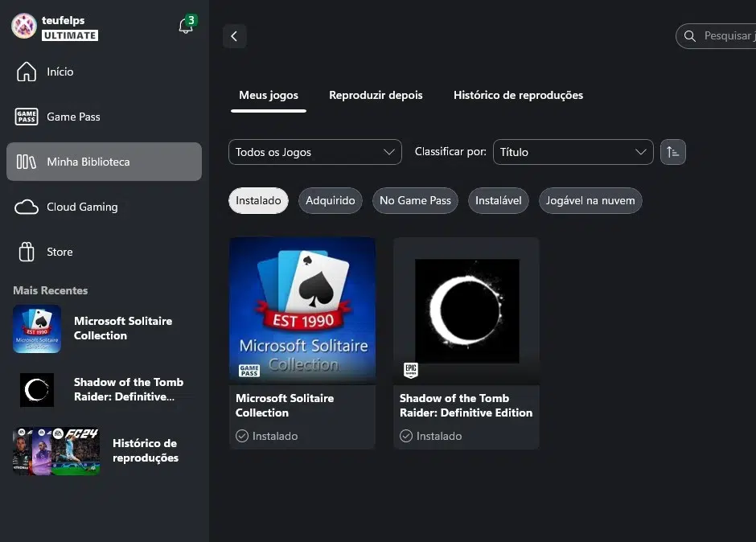Open the Título sort dropdown
This screenshot has height=542, width=756.
[573, 152]
